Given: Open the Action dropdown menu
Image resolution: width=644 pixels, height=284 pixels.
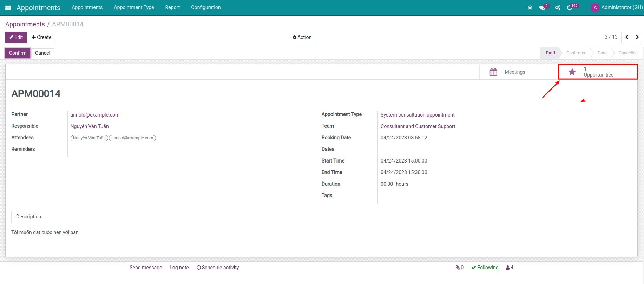Looking at the screenshot, I should [x=302, y=37].
